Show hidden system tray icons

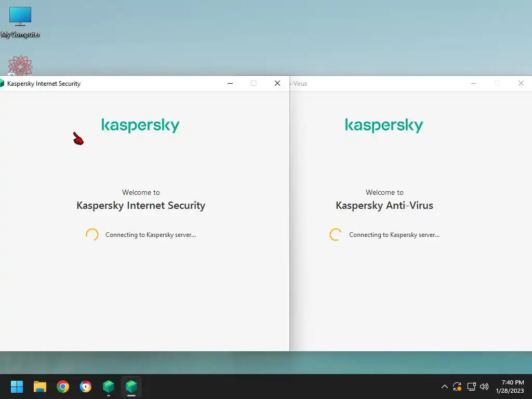click(445, 387)
